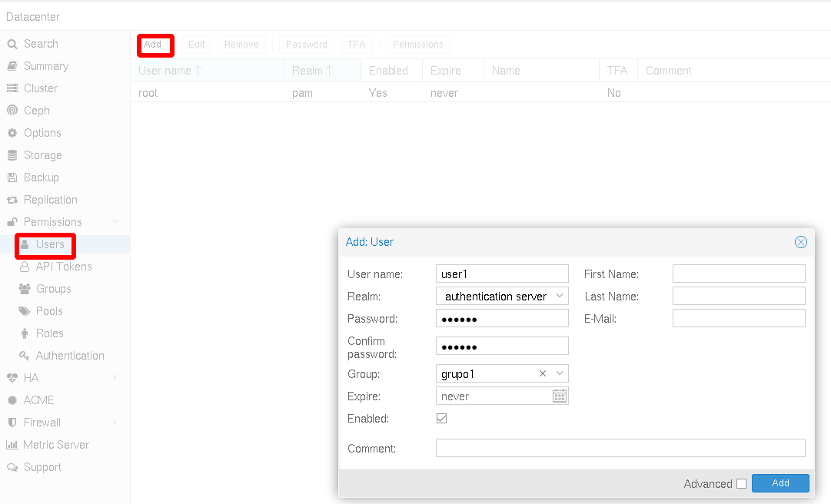Click the ACME certificate icon
The image size is (831, 504).
(x=12, y=400)
